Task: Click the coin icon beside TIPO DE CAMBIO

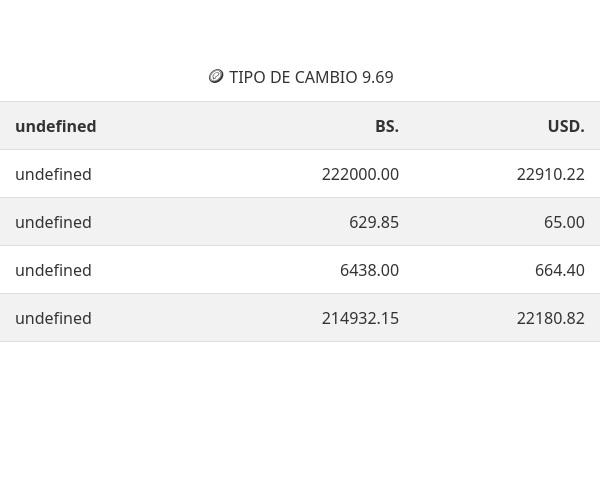Action: (x=216, y=76)
